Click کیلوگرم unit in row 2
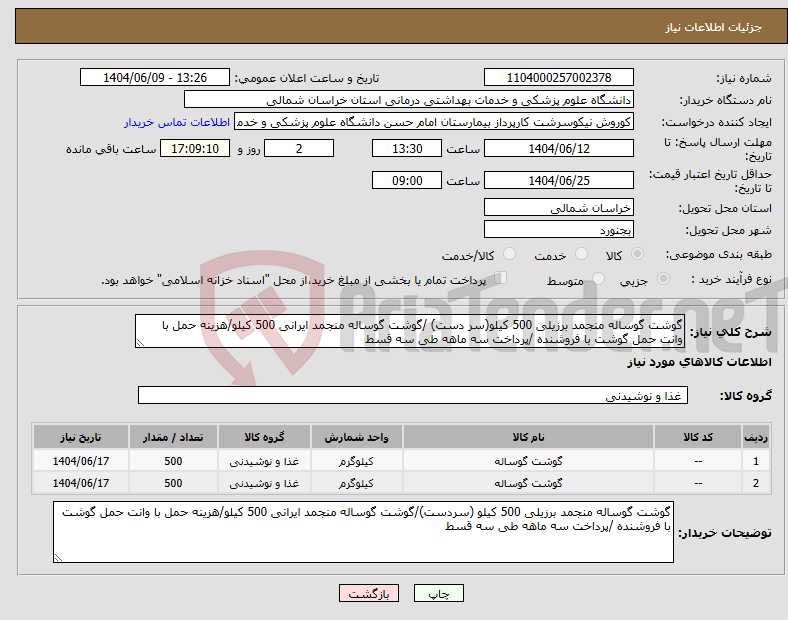 356,483
